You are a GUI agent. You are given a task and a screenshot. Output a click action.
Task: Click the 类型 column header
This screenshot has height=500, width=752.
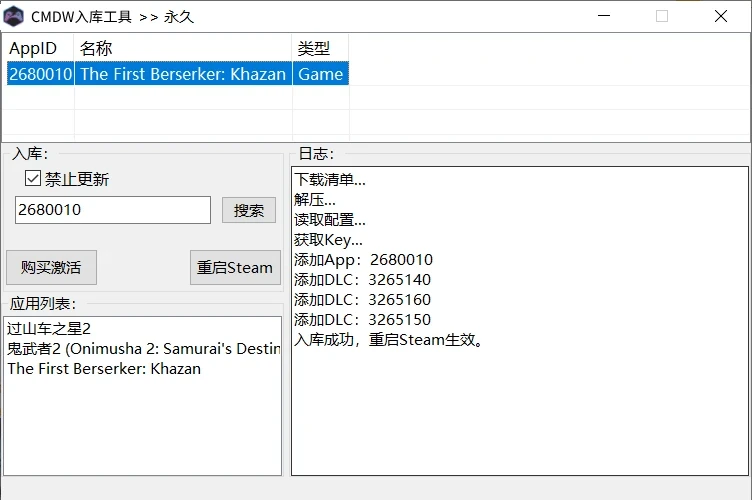pyautogui.click(x=320, y=48)
